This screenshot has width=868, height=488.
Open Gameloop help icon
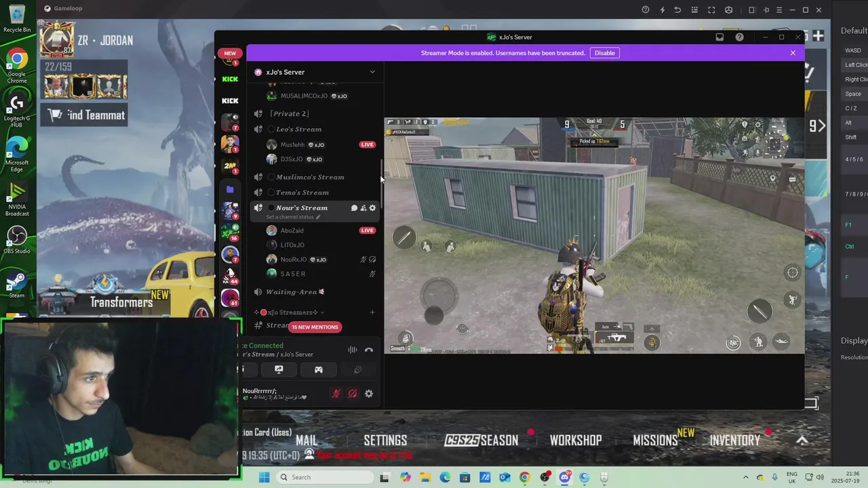pyautogui.click(x=646, y=9)
